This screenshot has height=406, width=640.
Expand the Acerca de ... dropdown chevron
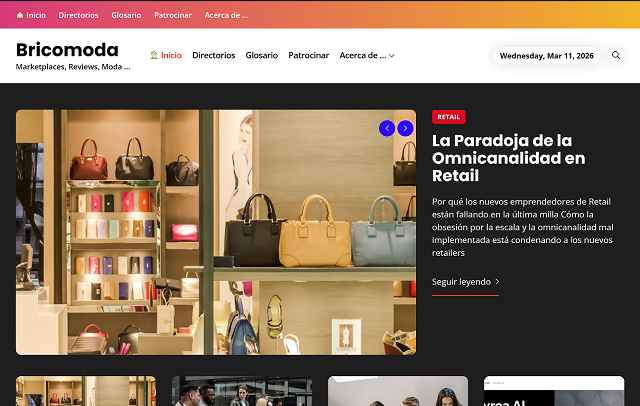click(x=391, y=55)
